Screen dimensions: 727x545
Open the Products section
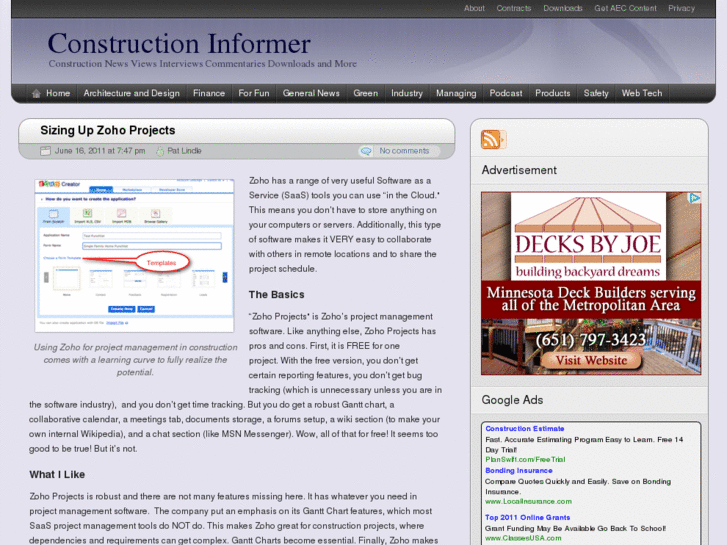click(553, 93)
